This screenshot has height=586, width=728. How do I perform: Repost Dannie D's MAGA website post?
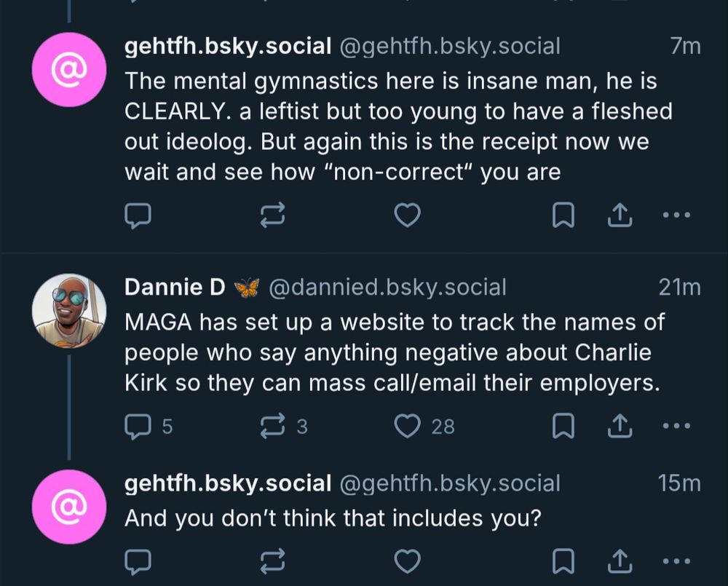[272, 426]
